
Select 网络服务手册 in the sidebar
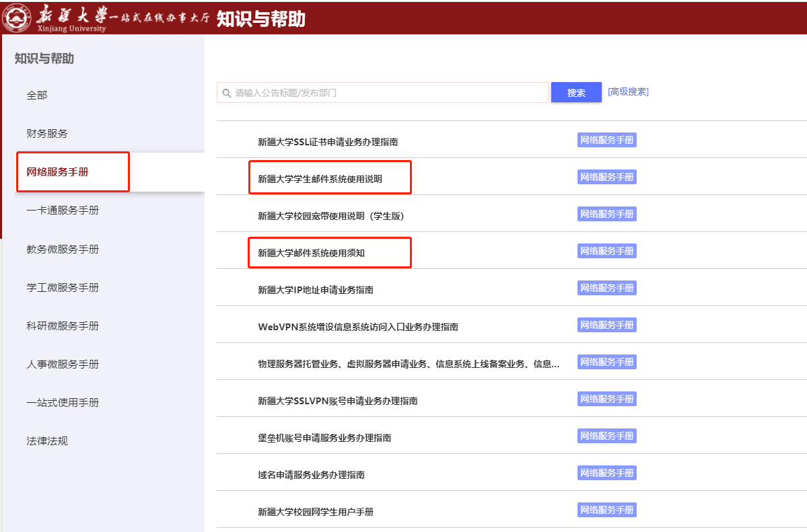[58, 172]
